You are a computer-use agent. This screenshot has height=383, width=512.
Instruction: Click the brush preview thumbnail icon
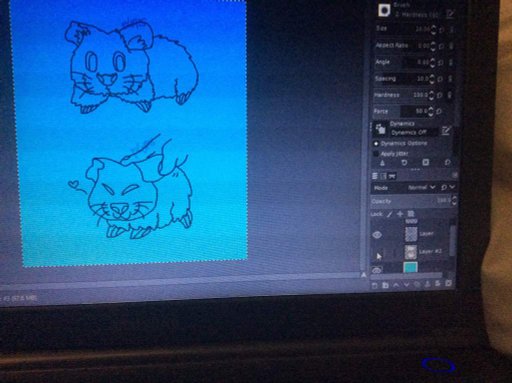(384, 10)
